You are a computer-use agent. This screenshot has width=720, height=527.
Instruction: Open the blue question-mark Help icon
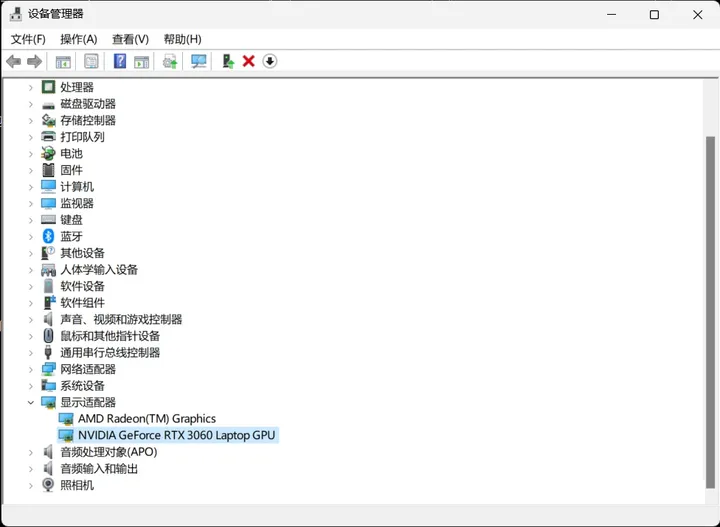click(120, 61)
